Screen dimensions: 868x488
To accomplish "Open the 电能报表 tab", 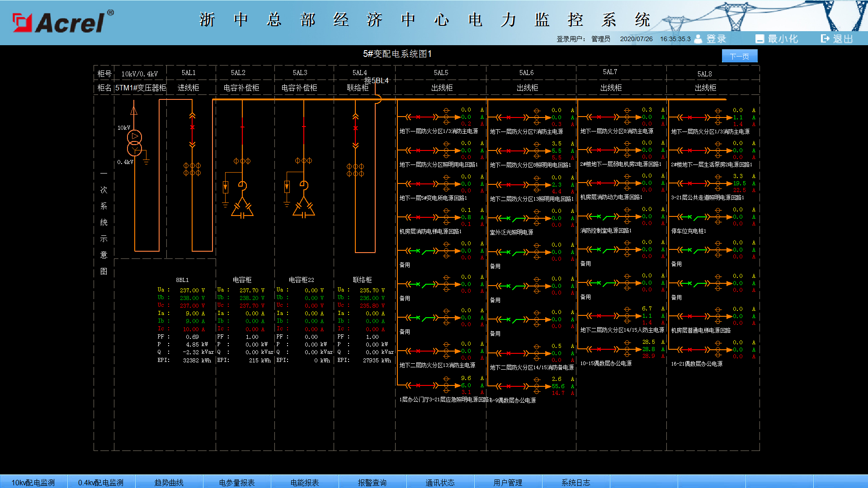I will point(305,482).
